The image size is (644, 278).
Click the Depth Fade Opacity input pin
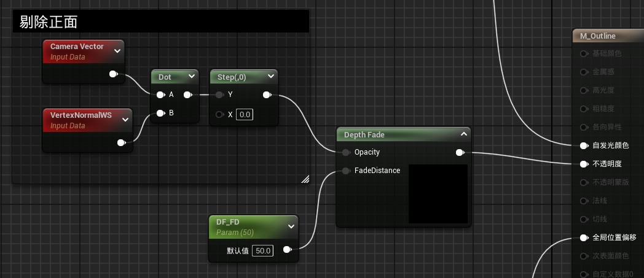pyautogui.click(x=346, y=152)
